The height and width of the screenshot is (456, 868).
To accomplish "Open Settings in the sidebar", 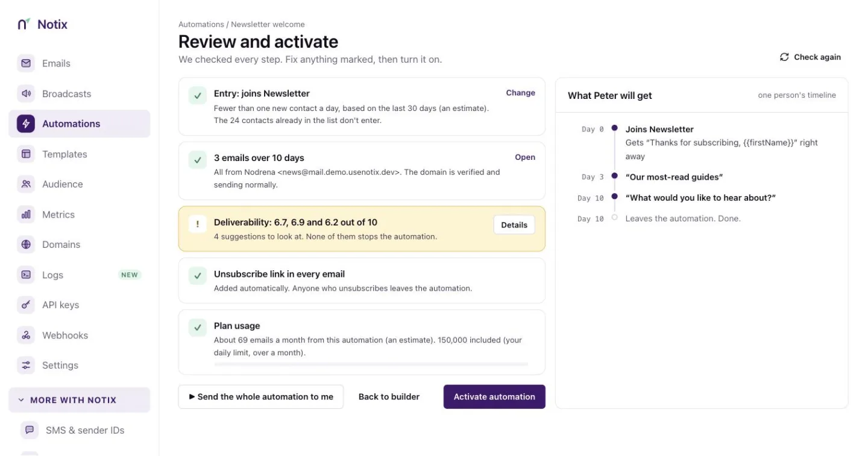I will [x=79, y=365].
